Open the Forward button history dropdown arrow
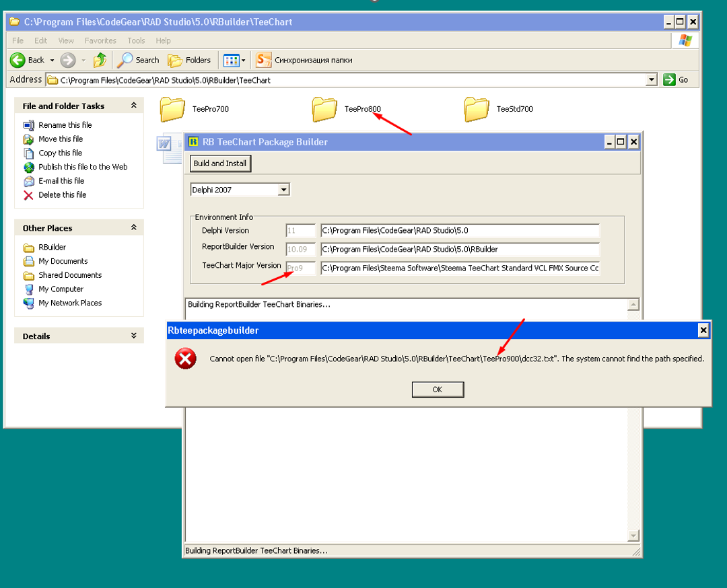Screen dimensions: 727x588 click(83, 61)
